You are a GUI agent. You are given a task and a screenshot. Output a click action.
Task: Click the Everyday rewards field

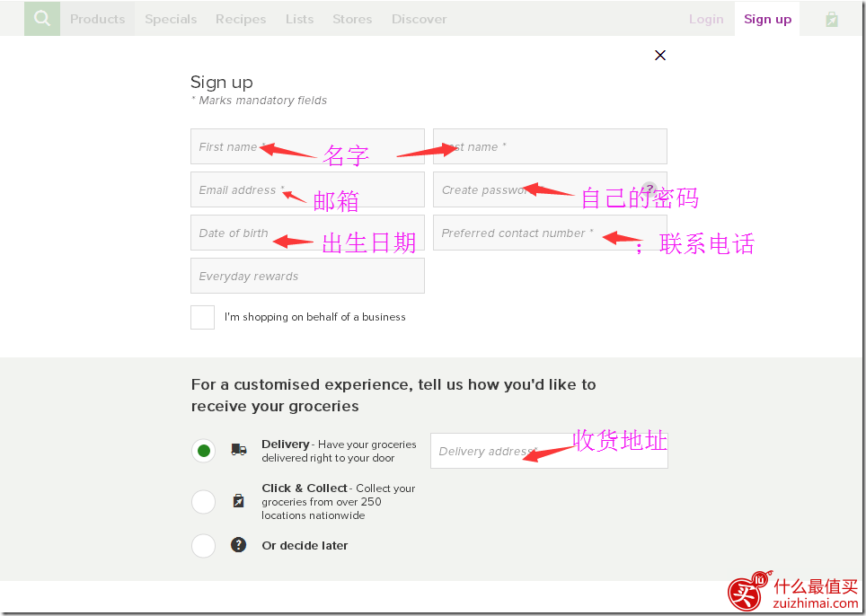[x=307, y=276]
